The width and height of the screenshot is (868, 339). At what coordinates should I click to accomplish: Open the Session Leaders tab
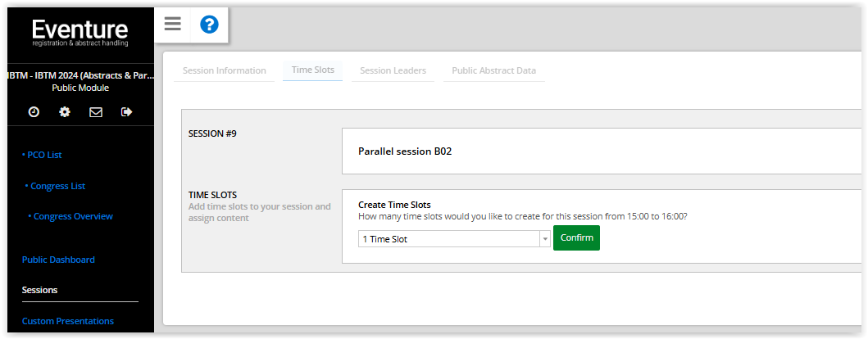pyautogui.click(x=393, y=70)
